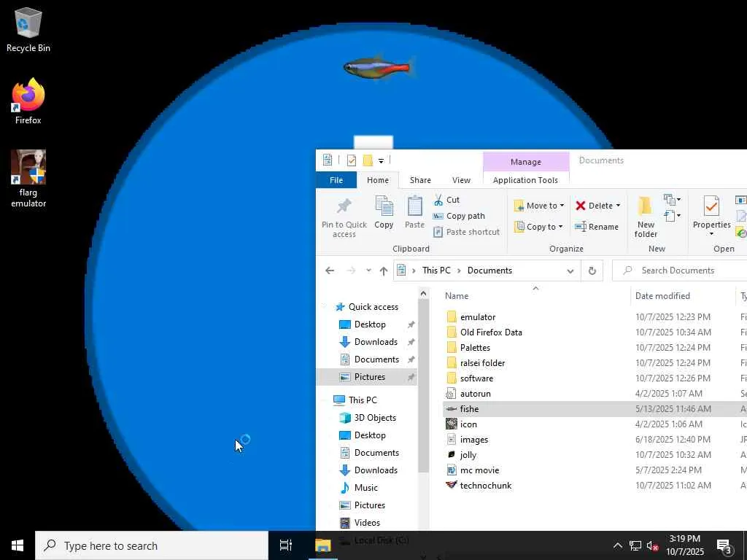Open the File menu tab

click(x=336, y=180)
